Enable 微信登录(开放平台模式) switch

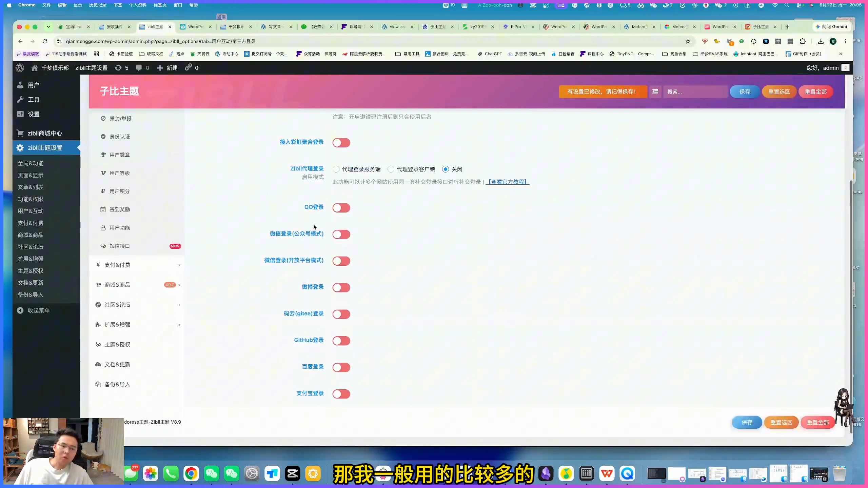(x=341, y=261)
